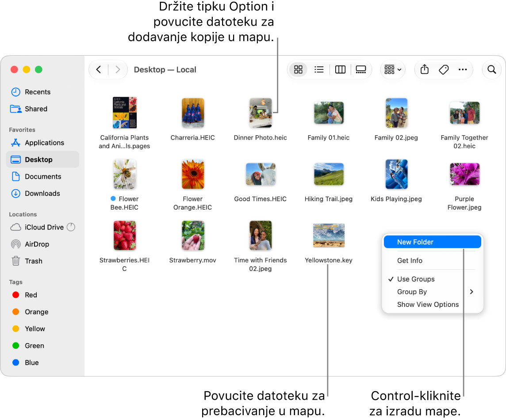506x420 pixels.
Task: Open Trash in the sidebar
Action: pyautogui.click(x=42, y=261)
